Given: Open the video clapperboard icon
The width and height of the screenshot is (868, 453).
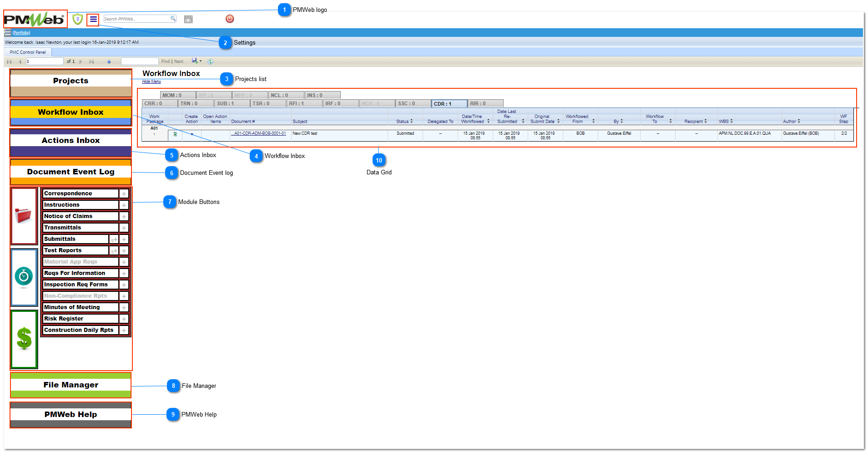Looking at the screenshot, I should pos(188,19).
